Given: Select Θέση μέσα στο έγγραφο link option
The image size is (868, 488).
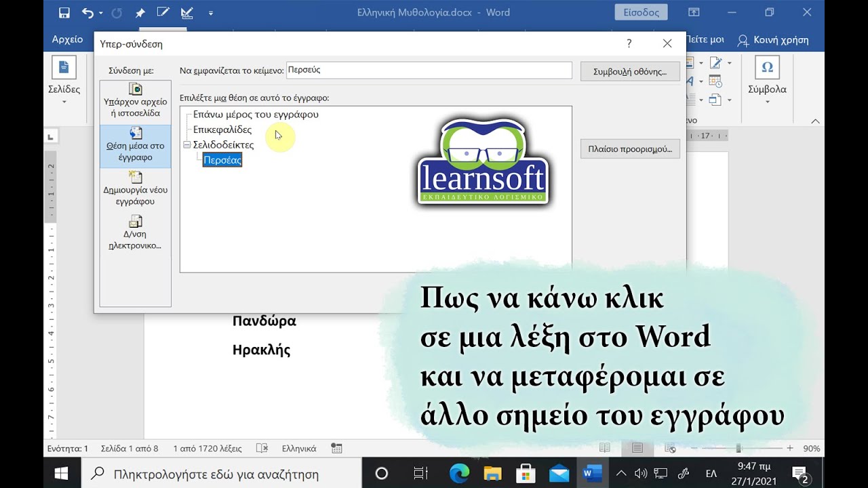Looking at the screenshot, I should pyautogui.click(x=136, y=145).
